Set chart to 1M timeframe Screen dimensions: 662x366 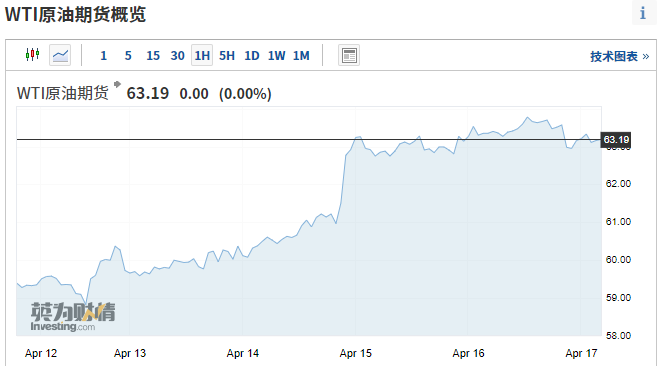[x=301, y=56]
